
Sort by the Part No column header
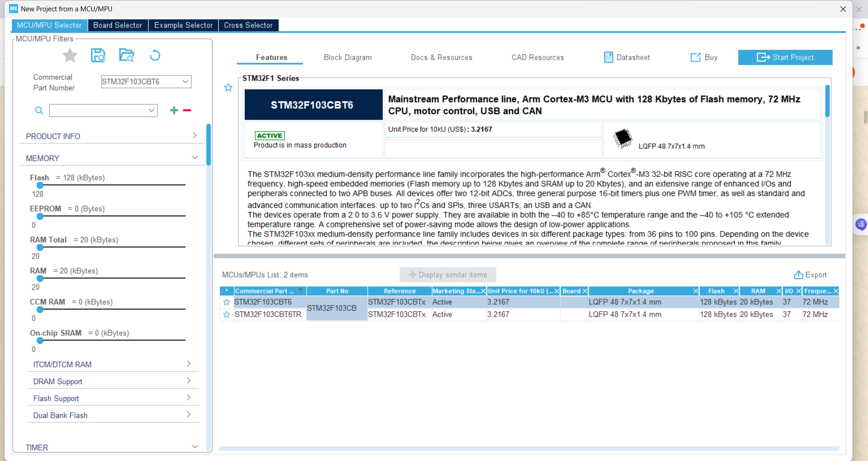click(x=337, y=291)
